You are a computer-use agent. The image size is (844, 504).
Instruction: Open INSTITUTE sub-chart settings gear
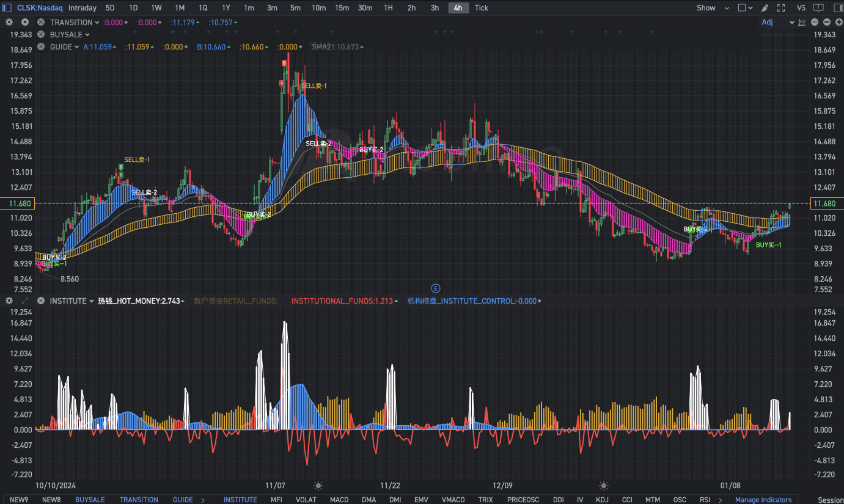9,301
